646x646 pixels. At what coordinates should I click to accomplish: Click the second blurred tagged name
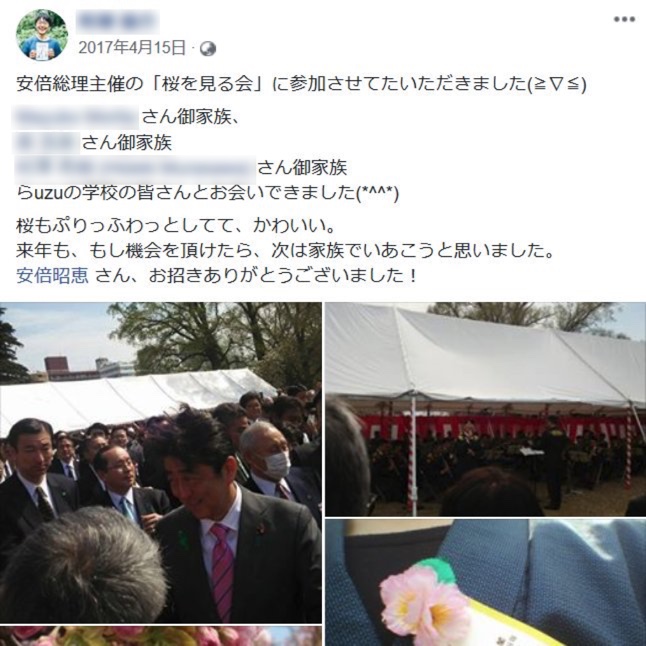(x=47, y=143)
